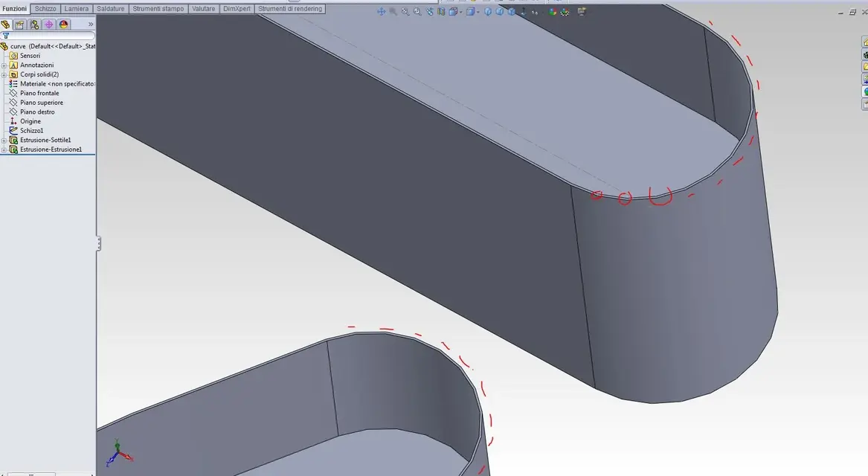Image resolution: width=868 pixels, height=476 pixels.
Task: Click the Edit Appearance icon
Action: (x=552, y=12)
